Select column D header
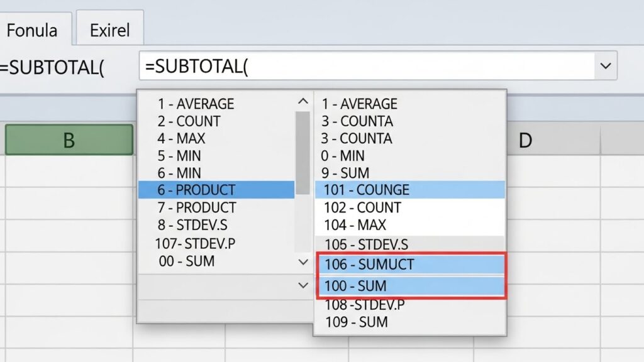Screen dimensions: 644x362 click(525, 141)
